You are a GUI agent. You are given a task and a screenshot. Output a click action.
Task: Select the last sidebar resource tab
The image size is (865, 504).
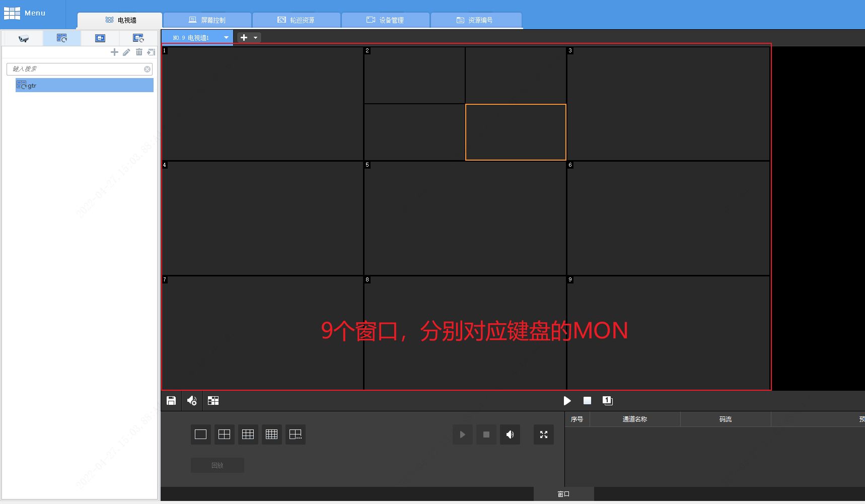tap(138, 38)
